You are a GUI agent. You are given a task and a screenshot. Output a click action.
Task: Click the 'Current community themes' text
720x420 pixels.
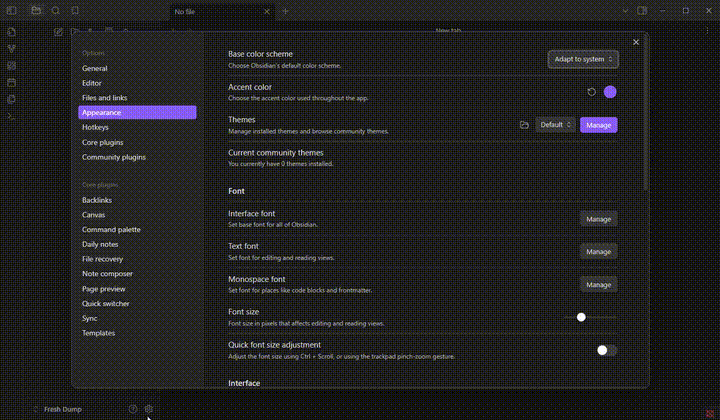click(276, 153)
